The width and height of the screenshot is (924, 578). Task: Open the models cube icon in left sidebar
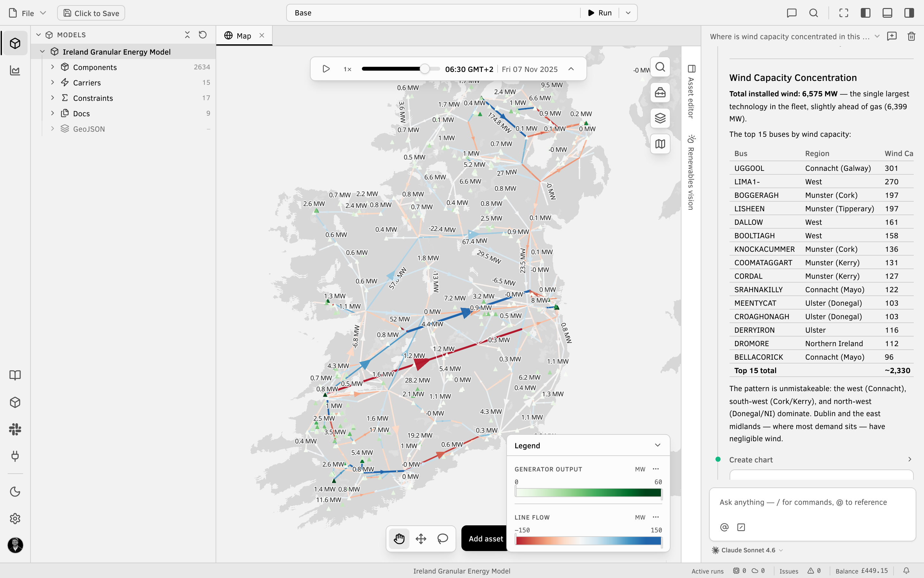point(15,43)
